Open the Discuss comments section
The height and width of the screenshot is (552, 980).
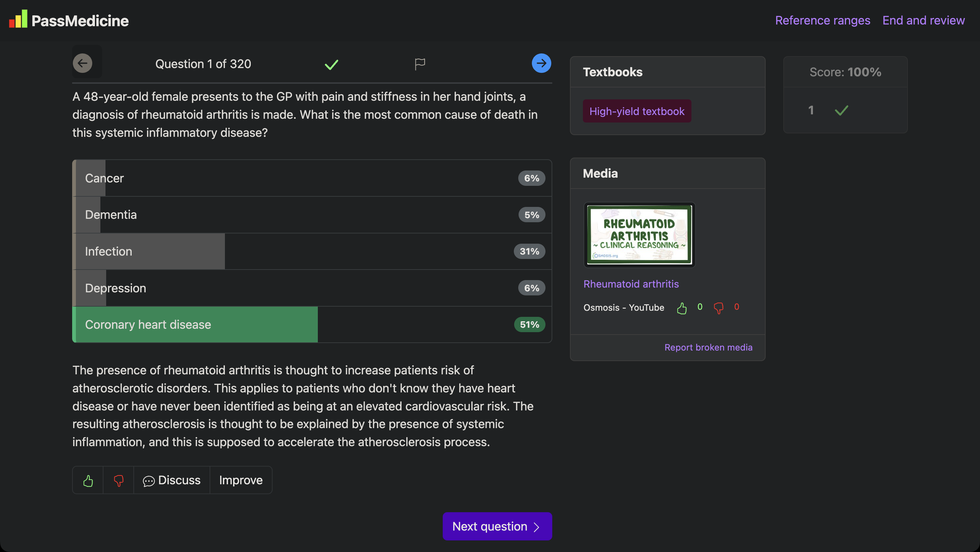click(x=171, y=481)
